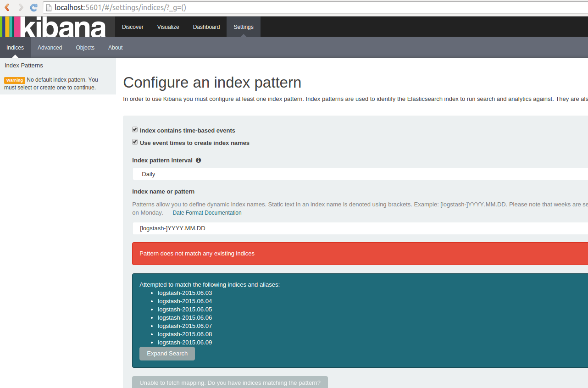Viewport: 588px width, 388px height.
Task: Click logstash-2015.06.05 in the list
Action: pyautogui.click(x=185, y=310)
